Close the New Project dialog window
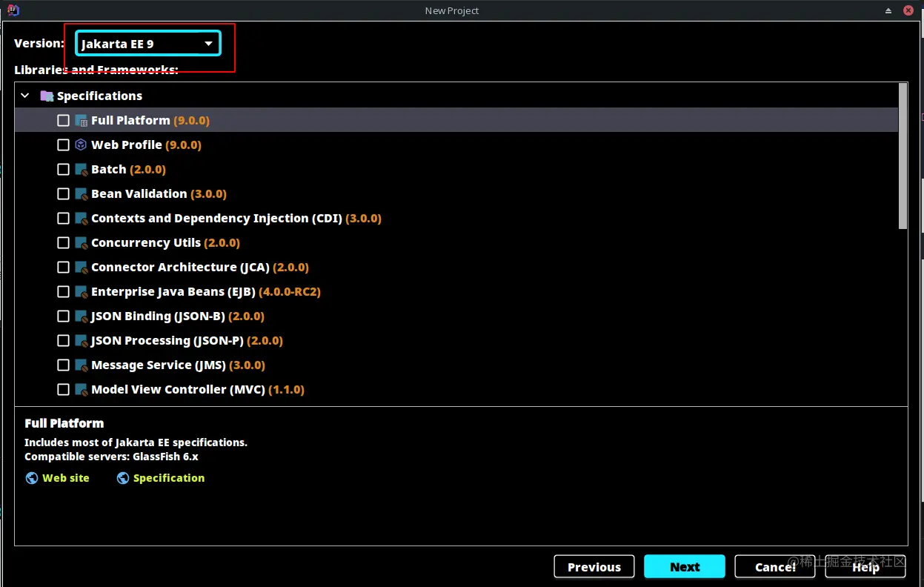The height and width of the screenshot is (587, 924). (909, 10)
